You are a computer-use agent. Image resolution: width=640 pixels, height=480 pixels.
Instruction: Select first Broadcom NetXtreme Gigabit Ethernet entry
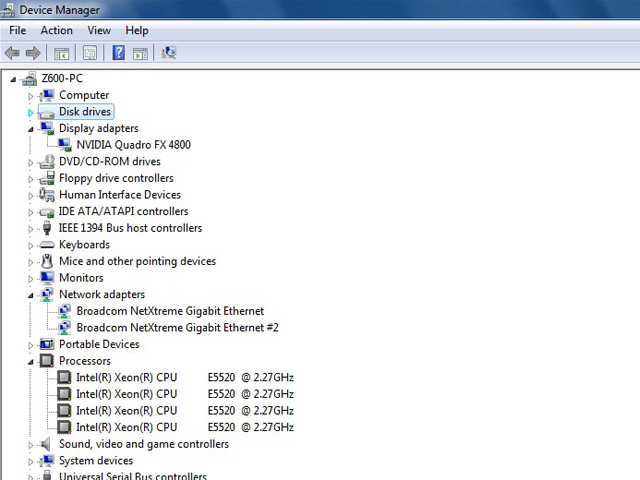coord(170,311)
